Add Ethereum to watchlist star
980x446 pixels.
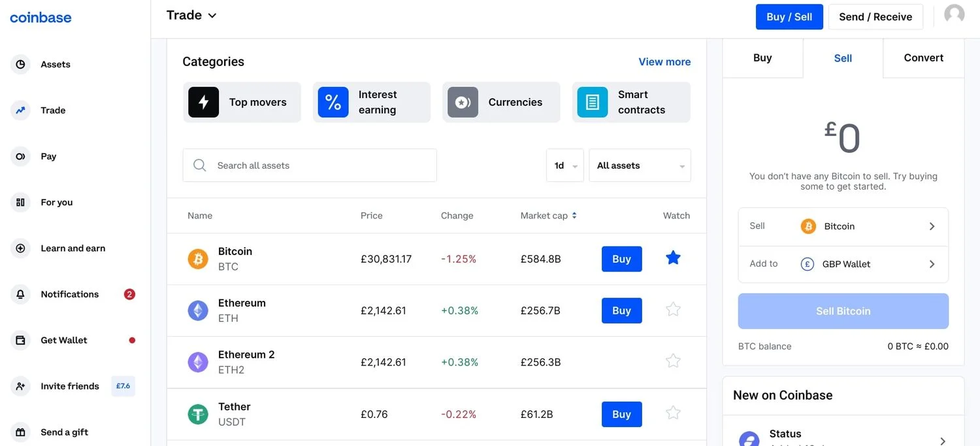(x=673, y=310)
